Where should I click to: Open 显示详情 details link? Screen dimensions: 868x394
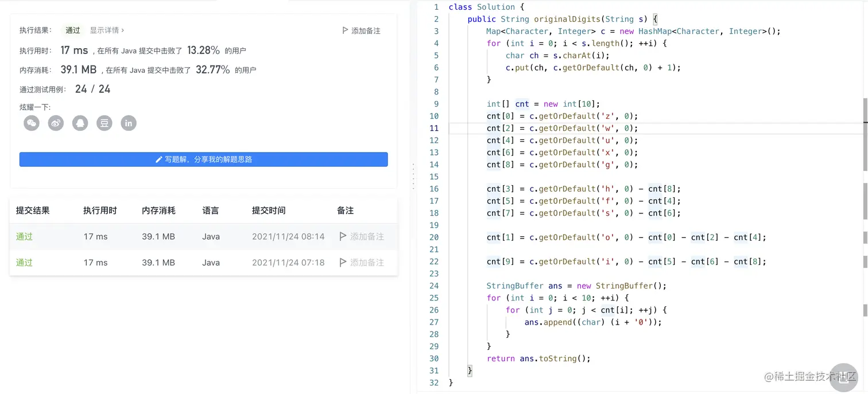pos(107,30)
